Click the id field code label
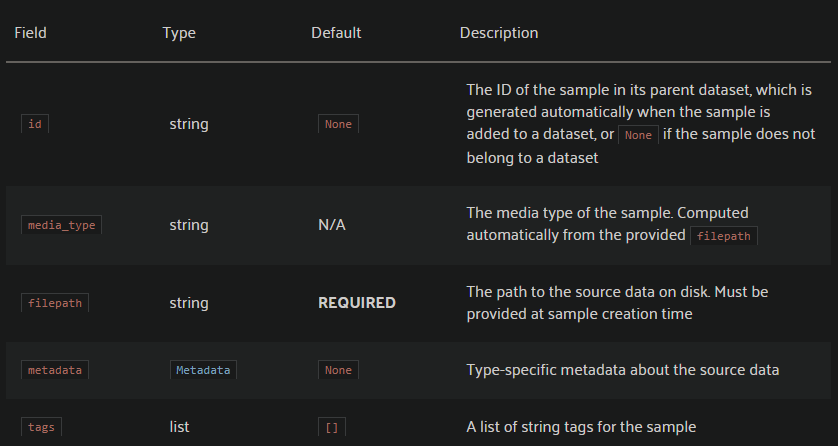Image resolution: width=838 pixels, height=446 pixels. [x=35, y=125]
